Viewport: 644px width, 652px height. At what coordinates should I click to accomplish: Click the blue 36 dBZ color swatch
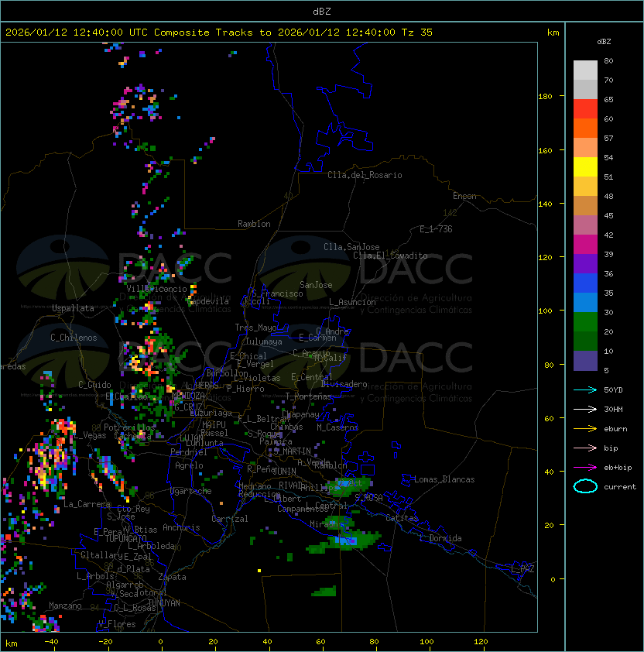pos(585,283)
